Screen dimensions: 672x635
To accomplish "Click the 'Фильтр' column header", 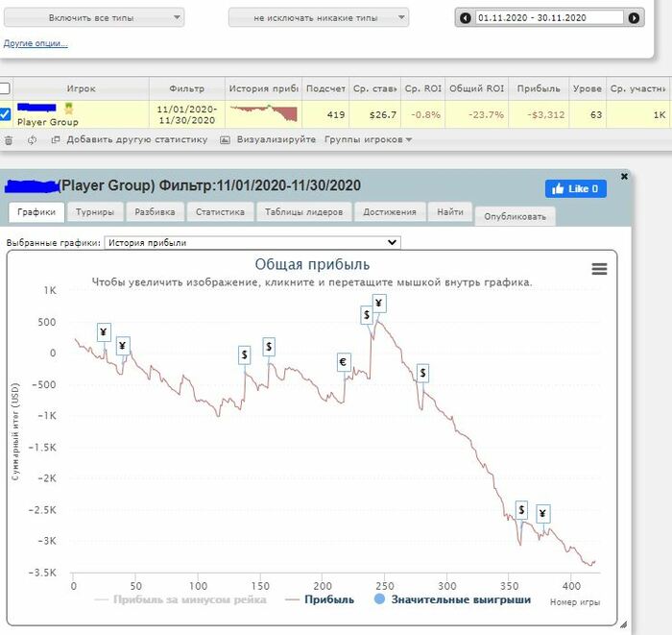I will (x=187, y=88).
